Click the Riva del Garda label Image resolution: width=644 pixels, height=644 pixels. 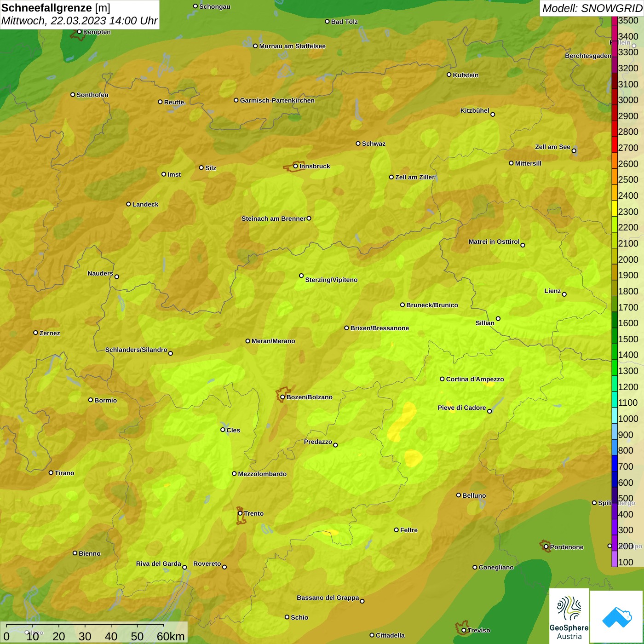click(159, 563)
